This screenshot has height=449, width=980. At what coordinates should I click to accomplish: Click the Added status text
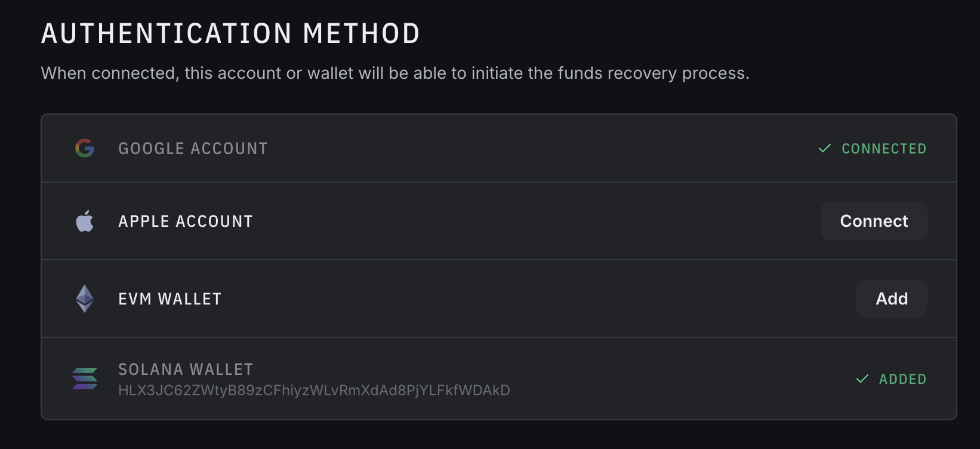902,379
